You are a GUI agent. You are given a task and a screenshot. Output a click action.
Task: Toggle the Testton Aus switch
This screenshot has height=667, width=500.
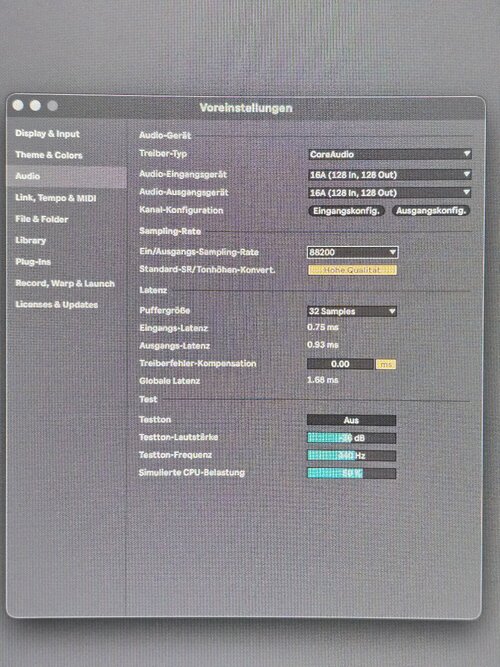(x=351, y=420)
